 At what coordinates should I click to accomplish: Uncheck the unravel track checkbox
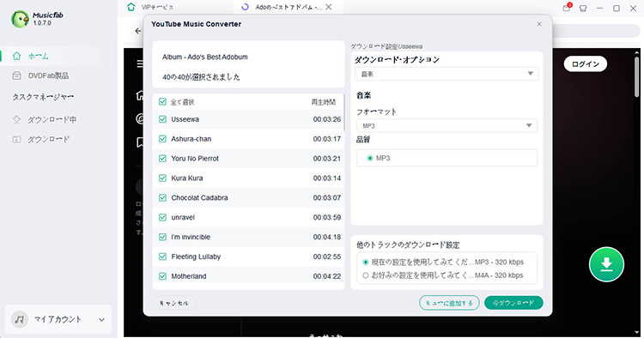162,217
